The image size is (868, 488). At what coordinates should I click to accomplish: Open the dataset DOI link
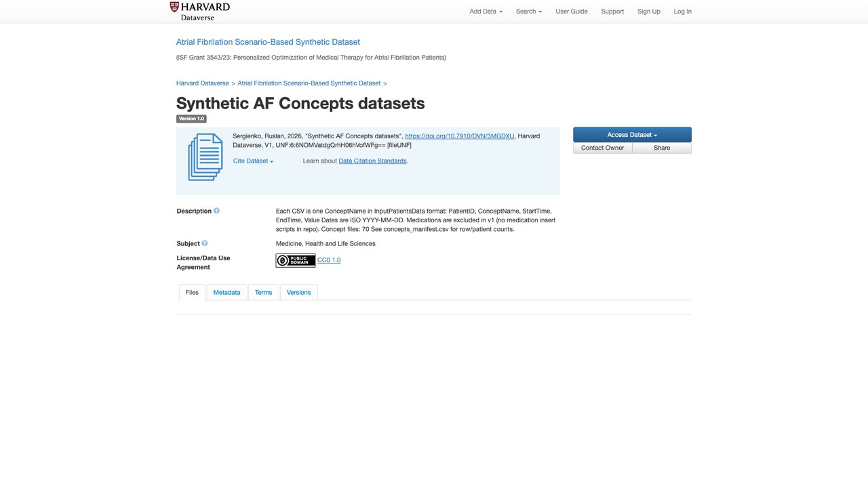[460, 136]
